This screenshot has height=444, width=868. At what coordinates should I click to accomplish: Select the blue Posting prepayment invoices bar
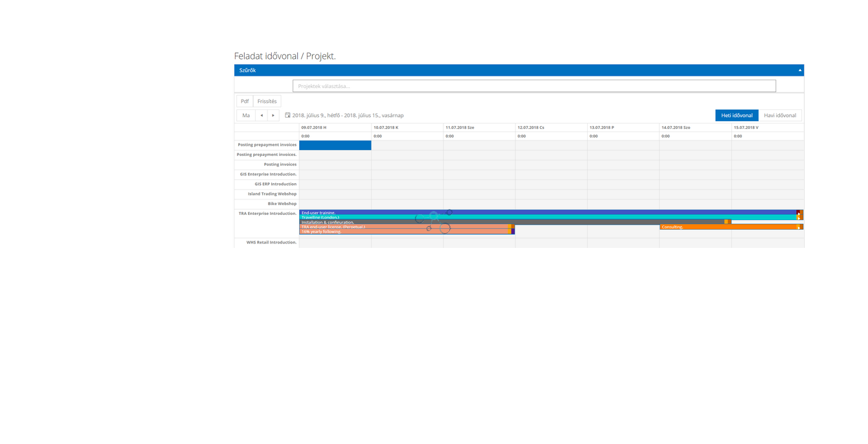click(x=335, y=145)
